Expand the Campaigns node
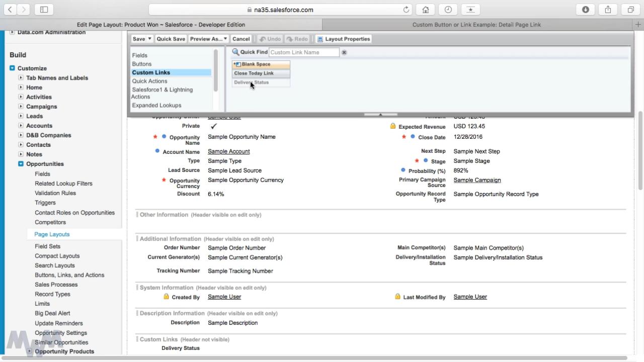 pos(21,106)
